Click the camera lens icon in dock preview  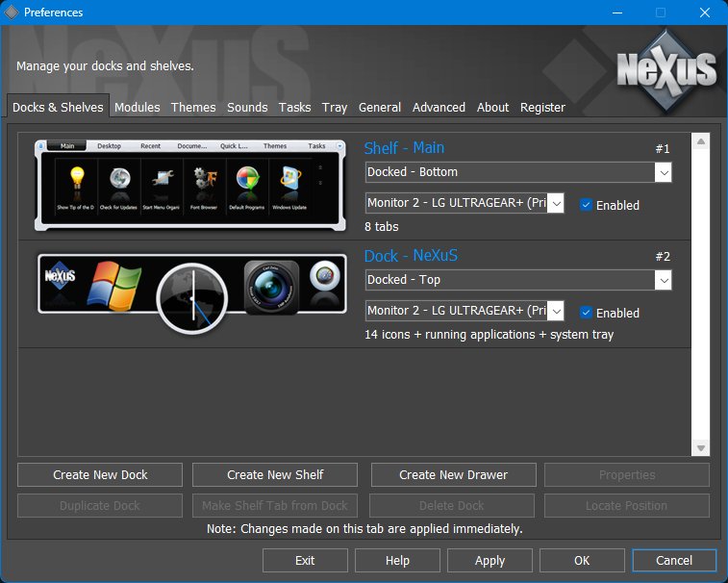(271, 287)
